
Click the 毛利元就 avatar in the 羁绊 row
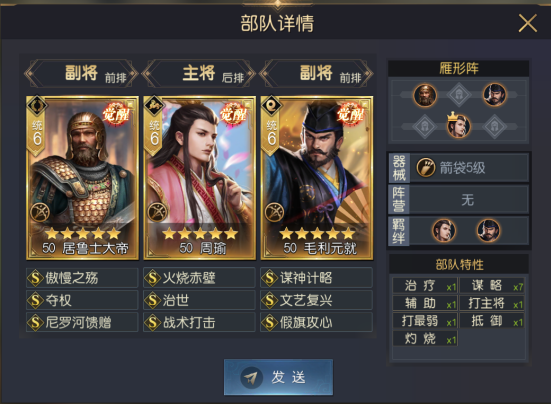(x=488, y=231)
